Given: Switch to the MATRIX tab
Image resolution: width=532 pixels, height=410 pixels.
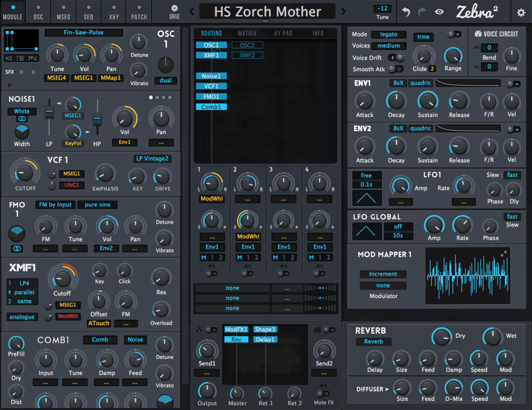Looking at the screenshot, I should [x=247, y=33].
